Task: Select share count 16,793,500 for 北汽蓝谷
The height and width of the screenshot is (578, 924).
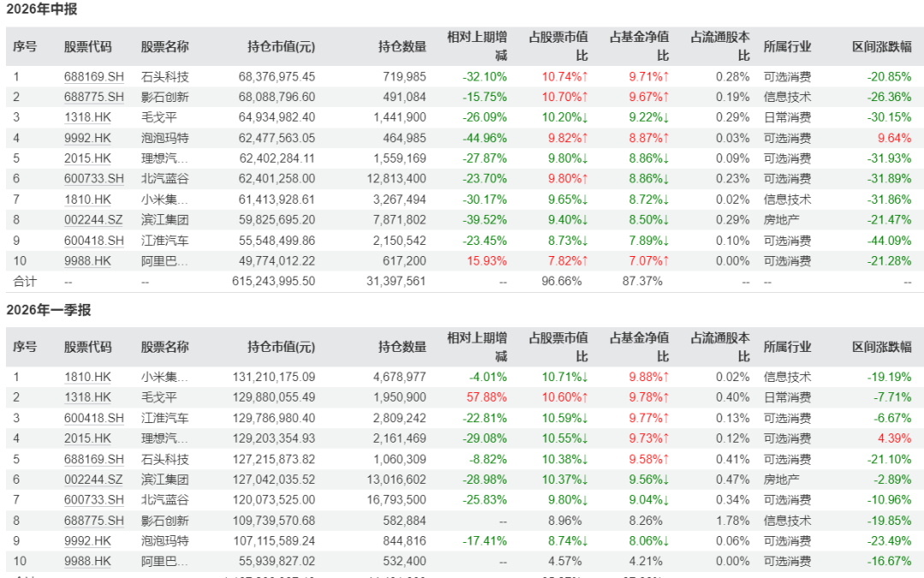Action: pos(396,500)
